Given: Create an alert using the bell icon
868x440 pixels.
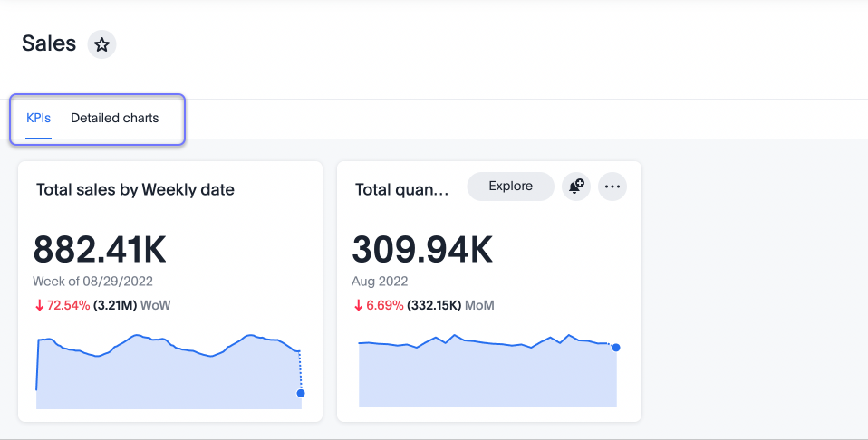Looking at the screenshot, I should [x=576, y=187].
